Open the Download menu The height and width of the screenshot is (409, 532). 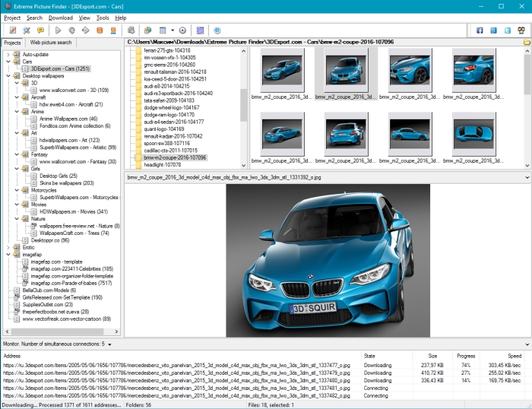click(61, 17)
